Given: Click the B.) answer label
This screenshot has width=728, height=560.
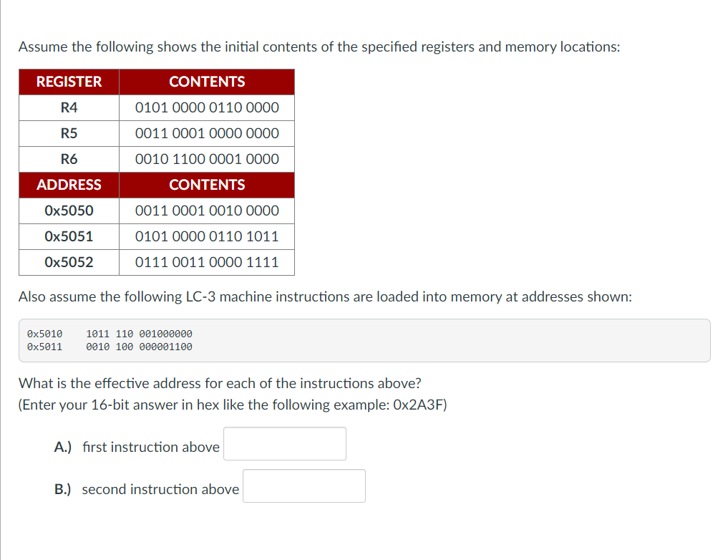Looking at the screenshot, I should click(x=62, y=488).
